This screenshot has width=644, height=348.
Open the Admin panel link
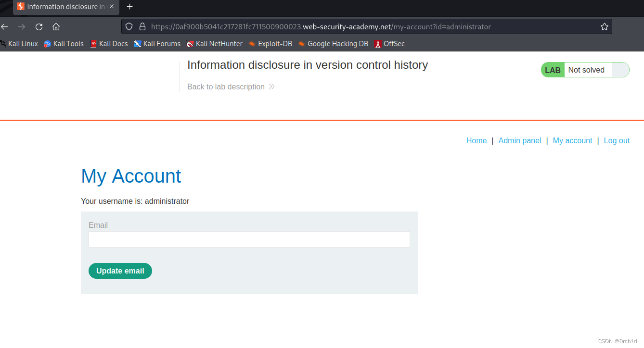tap(520, 141)
